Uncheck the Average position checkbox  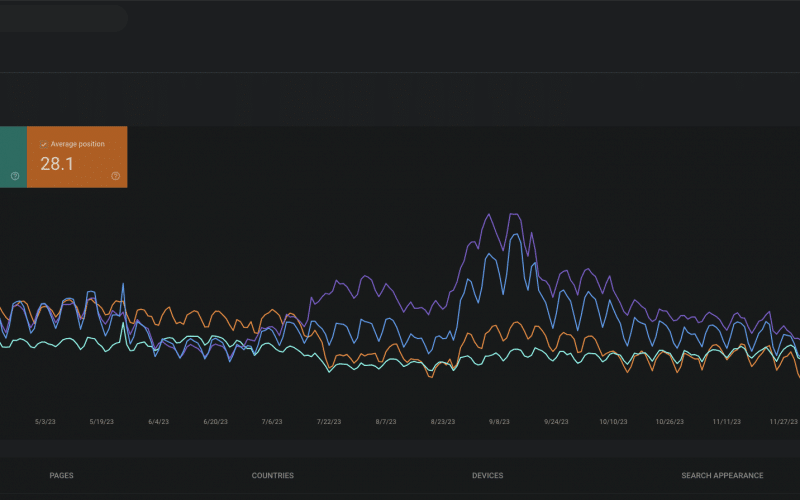[44, 145]
